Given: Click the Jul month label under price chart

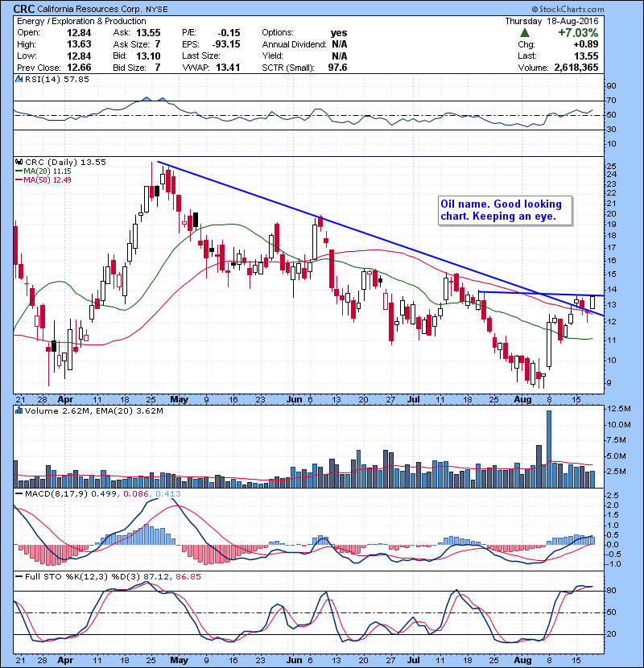Looking at the screenshot, I should click(414, 400).
